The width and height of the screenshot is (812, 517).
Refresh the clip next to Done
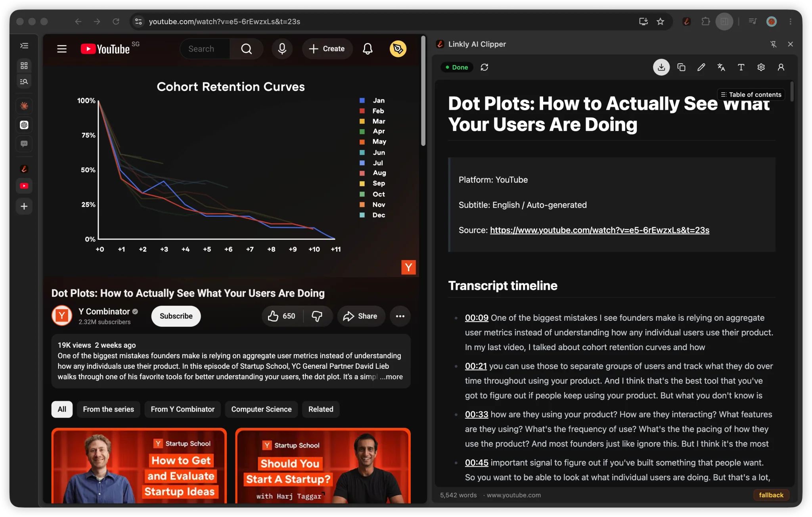pyautogui.click(x=485, y=67)
